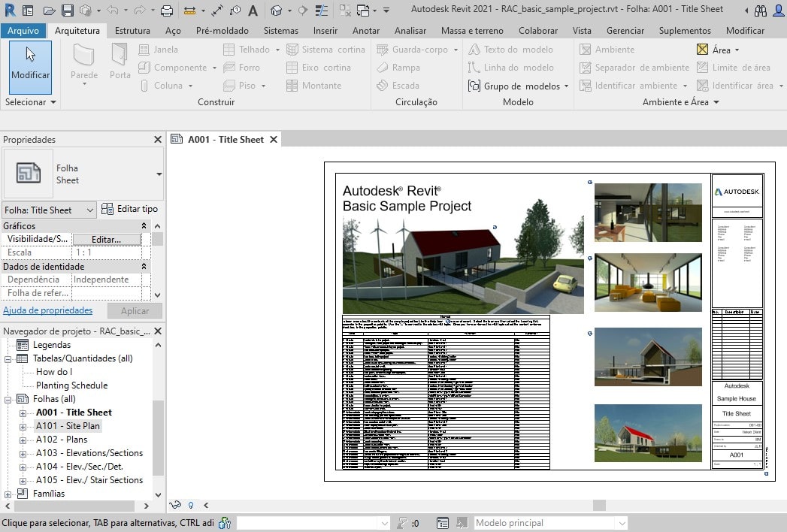Image resolution: width=787 pixels, height=532 pixels.
Task: Activate the Janela (Window) tool
Action: click(x=164, y=49)
